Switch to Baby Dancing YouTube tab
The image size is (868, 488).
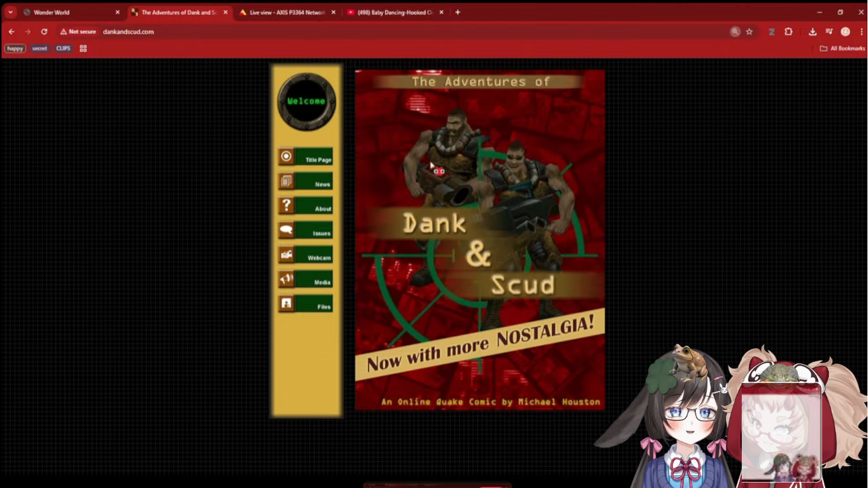click(x=396, y=12)
